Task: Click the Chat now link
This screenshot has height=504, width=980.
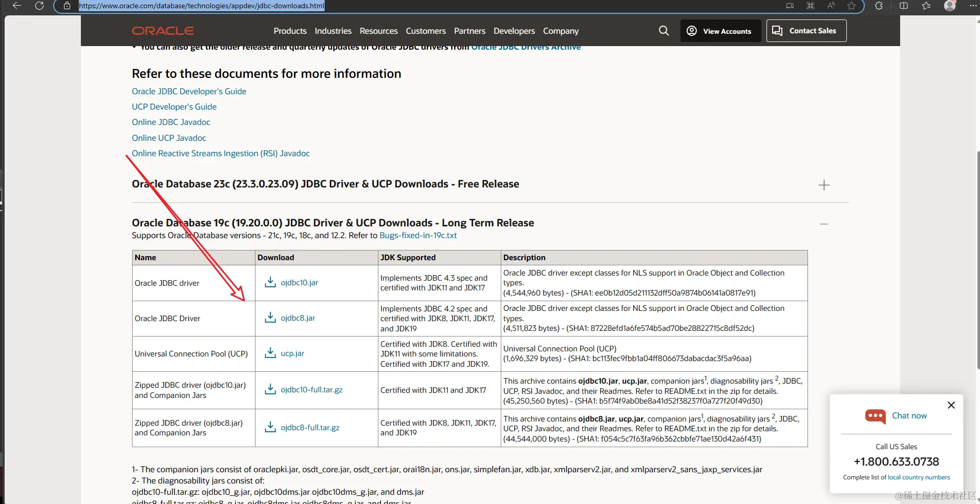Action: [x=909, y=415]
